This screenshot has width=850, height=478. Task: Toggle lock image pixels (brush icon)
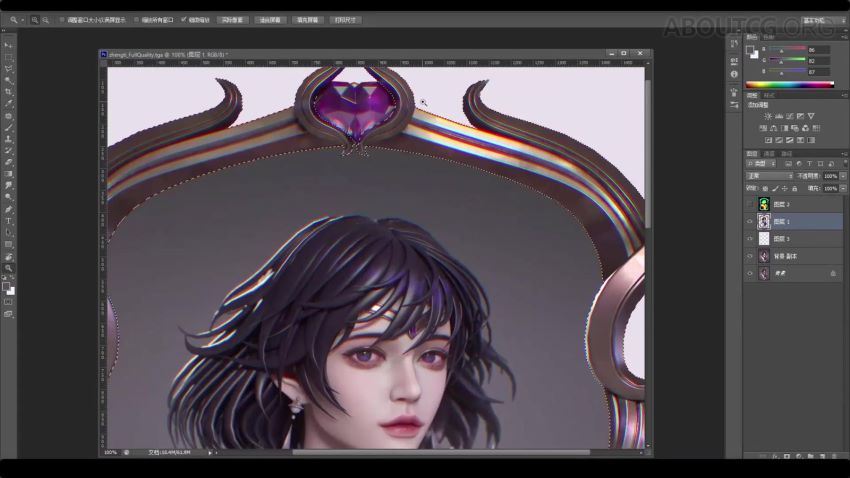point(775,189)
